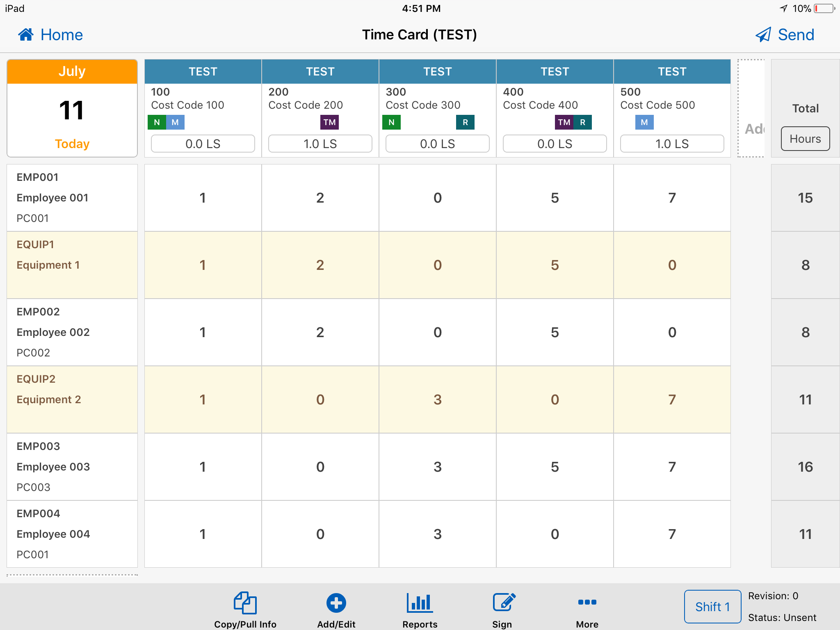Open the Shift 1 selector
Screen dimensions: 840x630
coord(712,607)
